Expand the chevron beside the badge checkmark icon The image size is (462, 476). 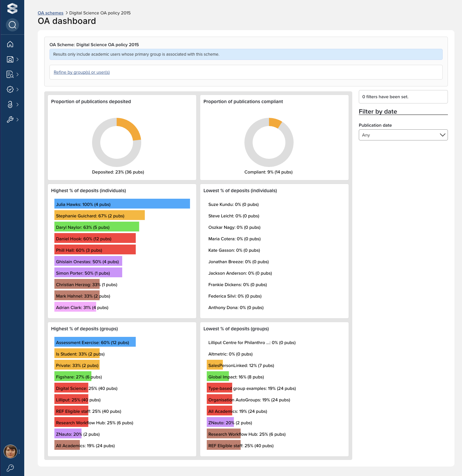(x=17, y=89)
